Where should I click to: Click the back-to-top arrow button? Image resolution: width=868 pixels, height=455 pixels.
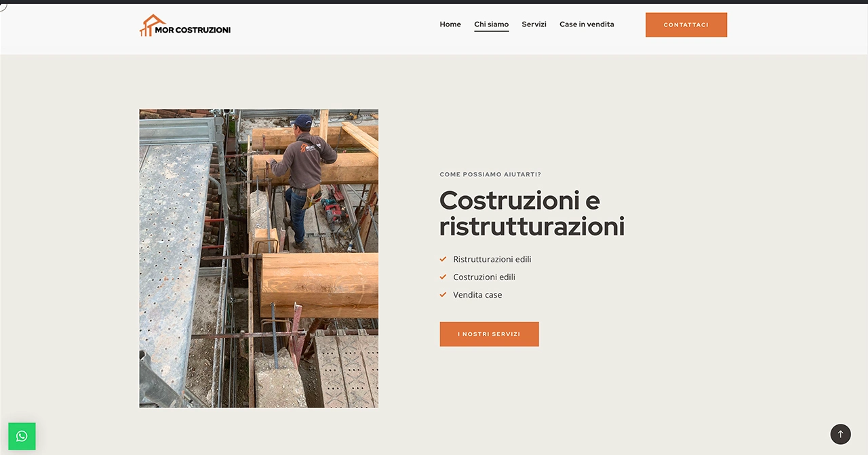840,434
